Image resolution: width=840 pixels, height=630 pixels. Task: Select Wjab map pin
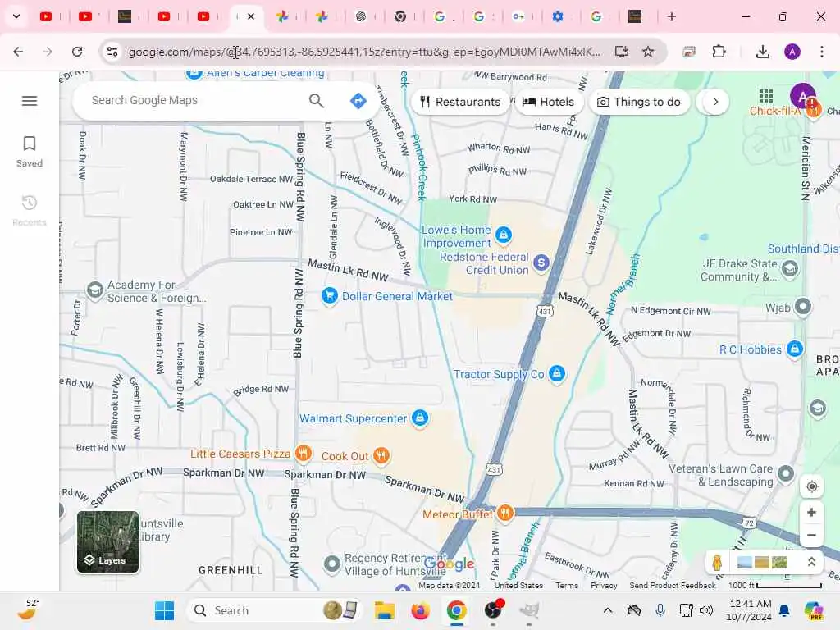[802, 307]
